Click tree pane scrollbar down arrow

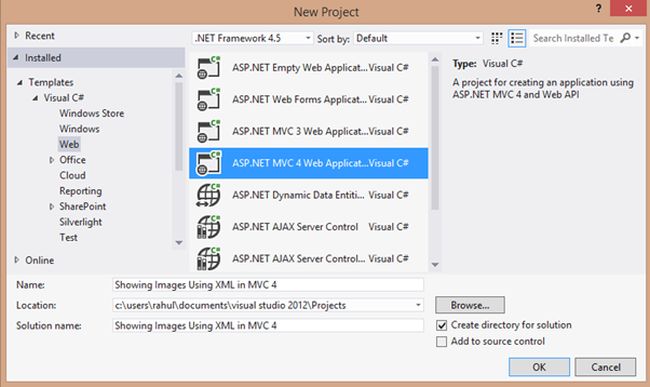click(179, 243)
